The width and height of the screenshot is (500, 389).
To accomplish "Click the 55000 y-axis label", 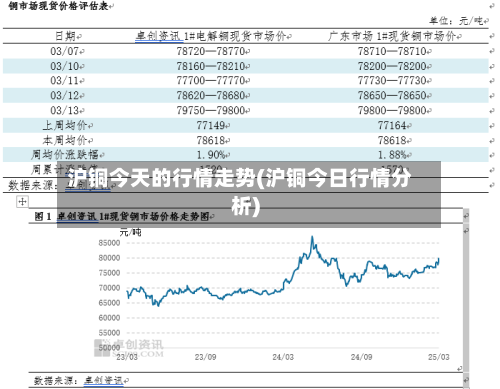I will click(109, 333).
